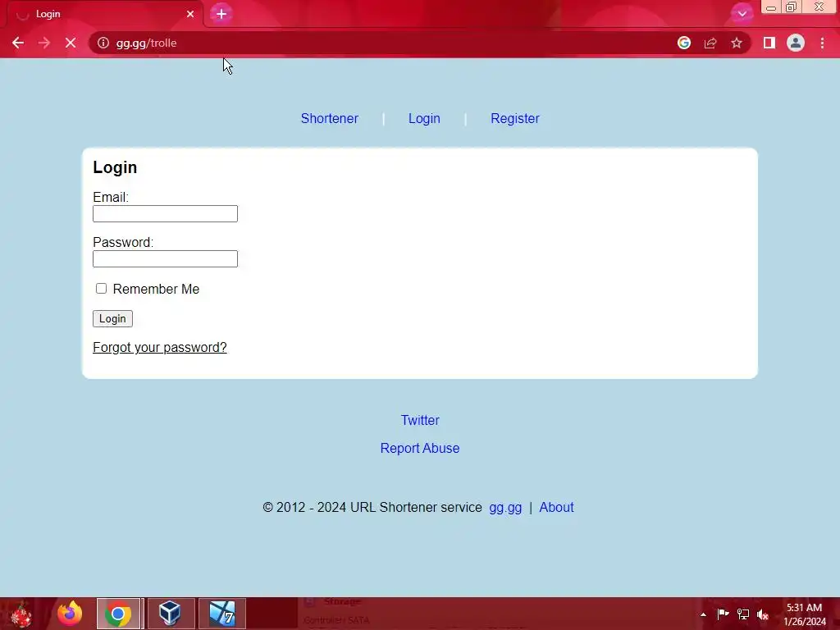The width and height of the screenshot is (840, 630).
Task: Launch Firefox from the taskbar
Action: 70,614
